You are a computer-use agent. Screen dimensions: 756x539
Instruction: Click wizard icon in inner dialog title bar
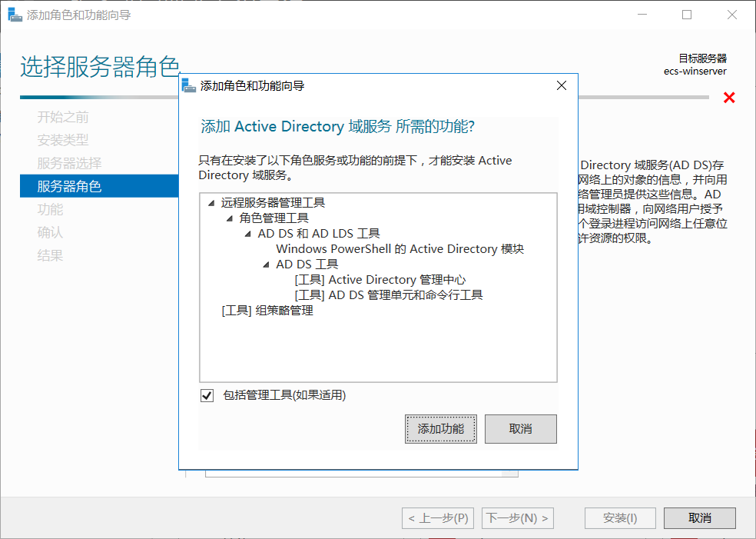[188, 86]
